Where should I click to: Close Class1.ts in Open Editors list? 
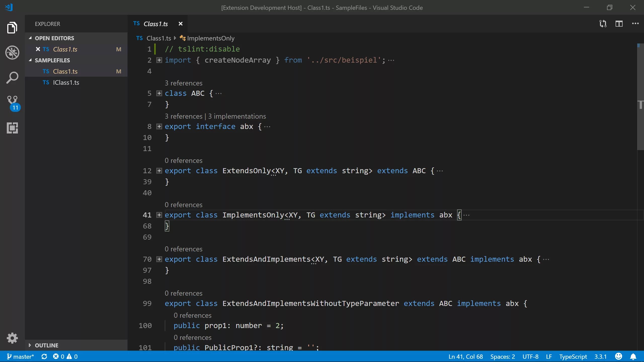pos(38,49)
